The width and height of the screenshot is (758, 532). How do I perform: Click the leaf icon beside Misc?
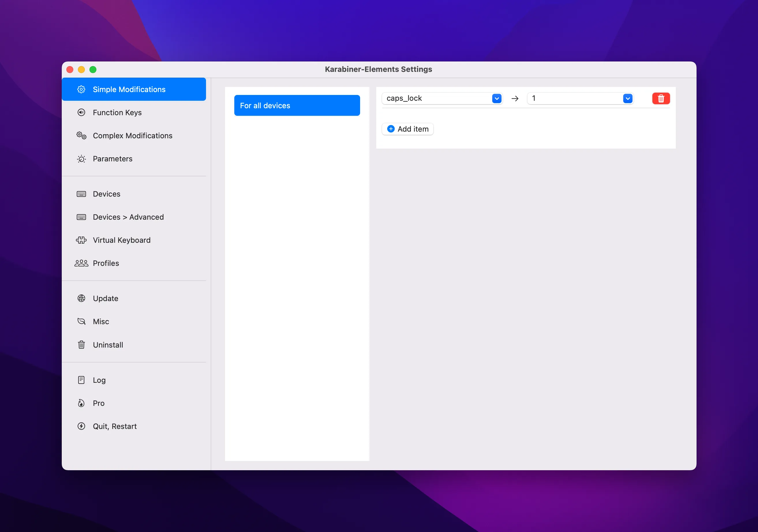tap(81, 322)
